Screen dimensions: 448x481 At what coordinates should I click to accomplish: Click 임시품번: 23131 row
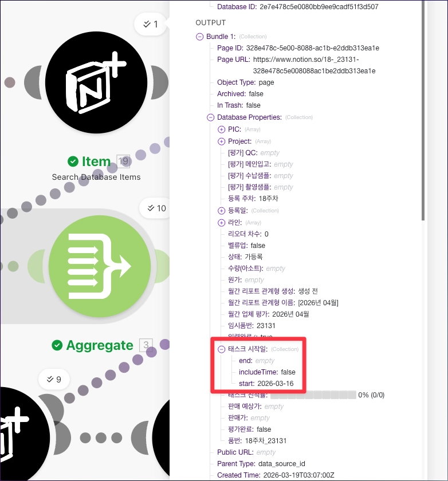(x=251, y=325)
